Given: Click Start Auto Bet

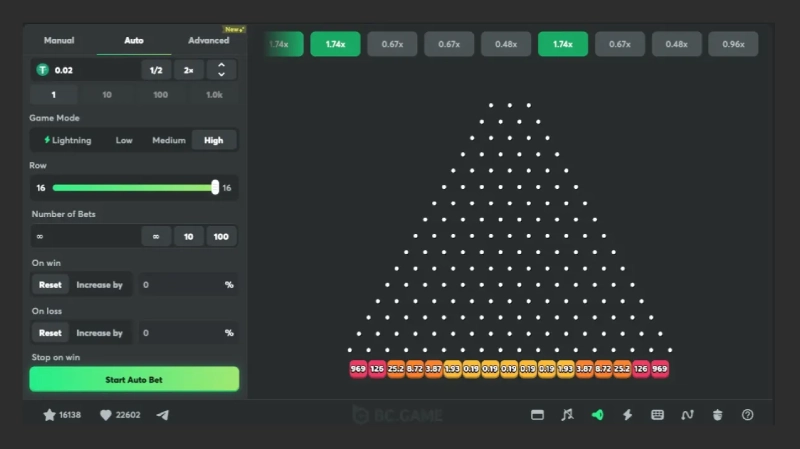Looking at the screenshot, I should tap(134, 379).
